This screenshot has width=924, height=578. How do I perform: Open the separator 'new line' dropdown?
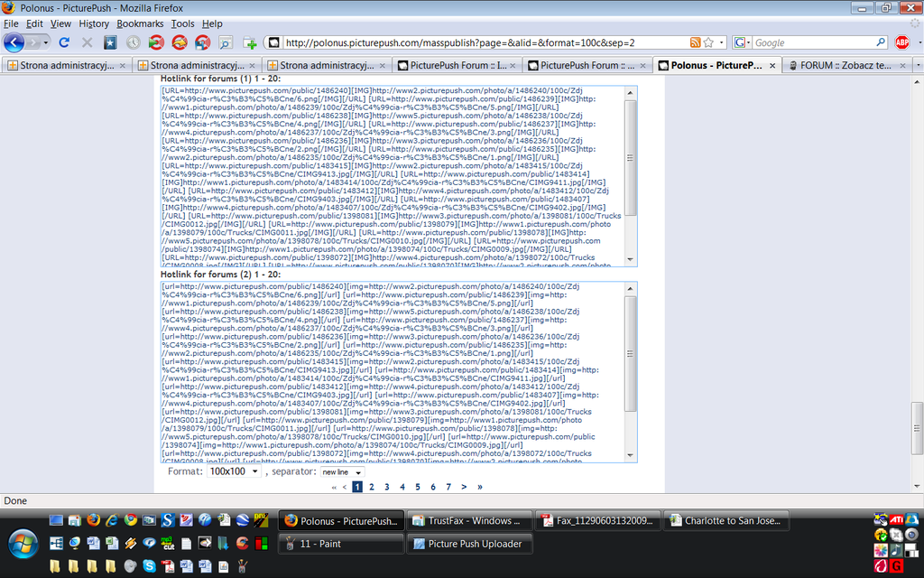(x=342, y=471)
